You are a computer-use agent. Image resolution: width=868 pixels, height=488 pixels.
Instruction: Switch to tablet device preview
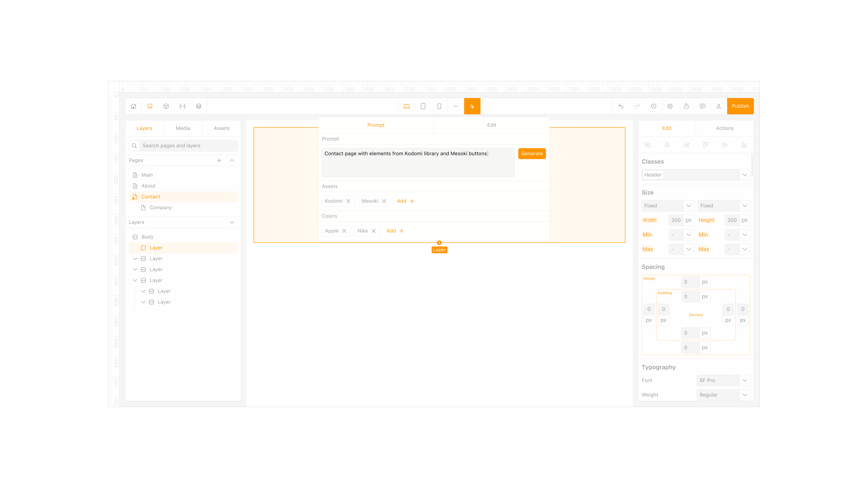coord(423,106)
